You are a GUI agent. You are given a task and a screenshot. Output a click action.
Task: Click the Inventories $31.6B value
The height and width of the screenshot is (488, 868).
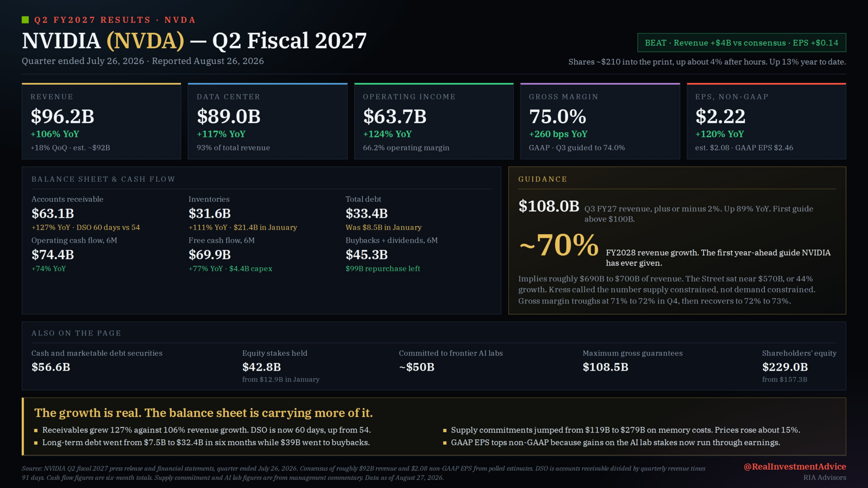click(210, 213)
